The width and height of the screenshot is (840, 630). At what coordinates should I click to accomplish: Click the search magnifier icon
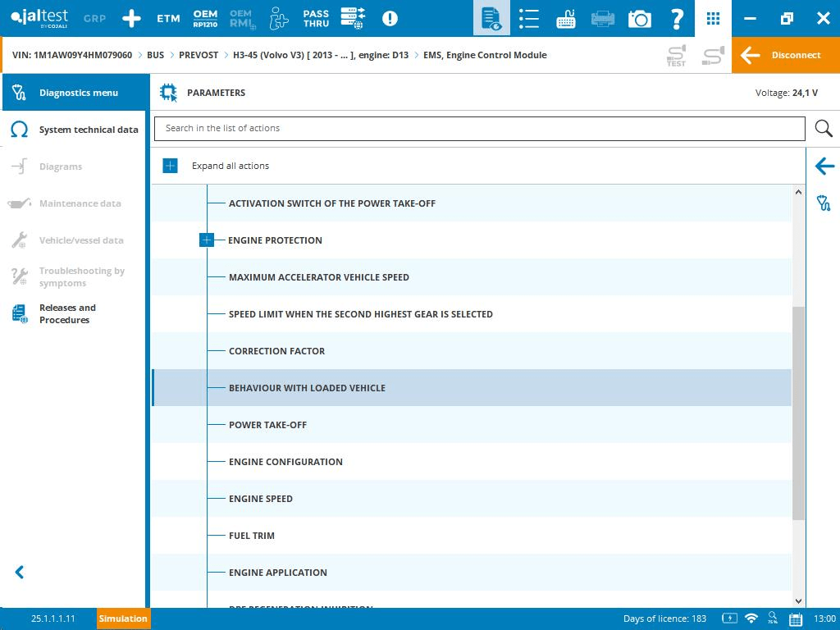[x=824, y=129]
